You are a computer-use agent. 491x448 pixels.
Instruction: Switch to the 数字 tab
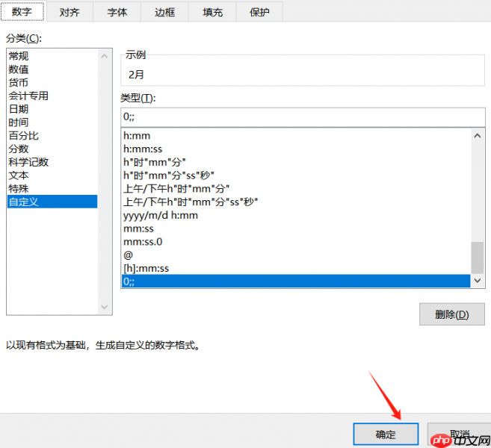click(22, 12)
